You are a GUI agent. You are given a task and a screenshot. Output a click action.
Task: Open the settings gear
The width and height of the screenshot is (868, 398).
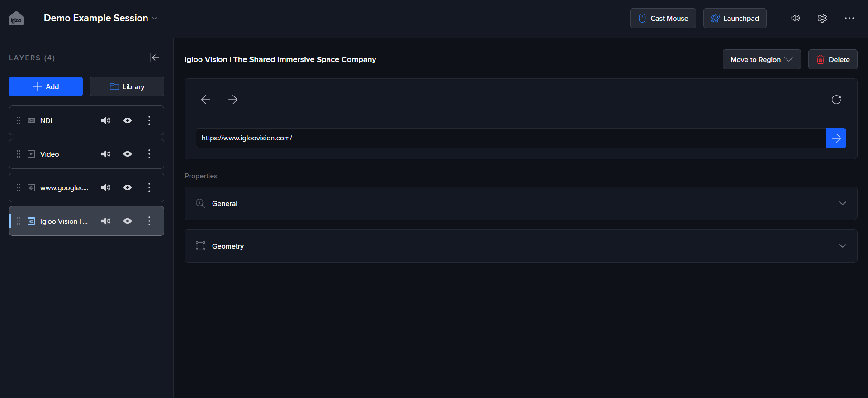tap(822, 18)
